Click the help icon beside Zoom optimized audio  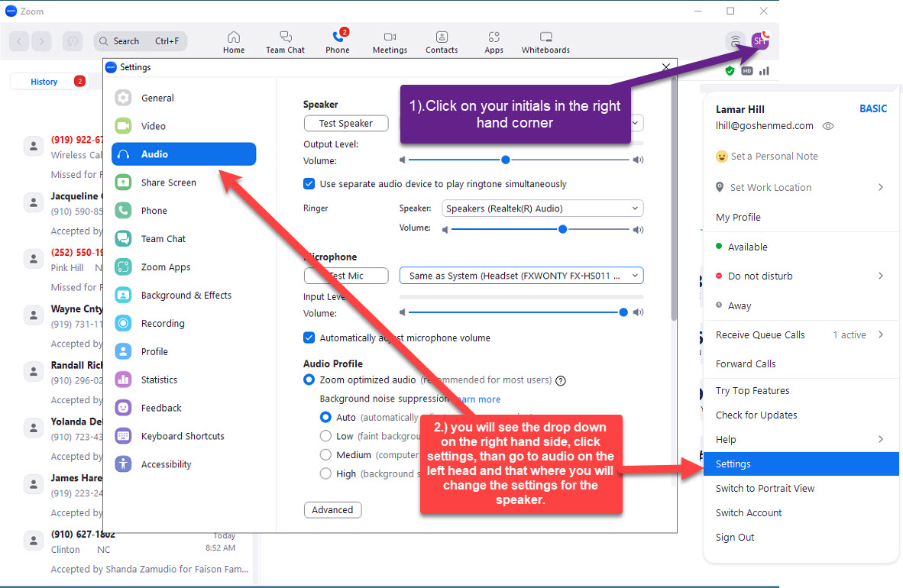(560, 381)
